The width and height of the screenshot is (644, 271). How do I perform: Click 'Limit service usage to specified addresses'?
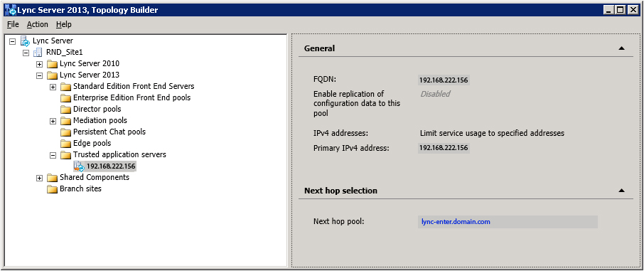[x=492, y=133]
